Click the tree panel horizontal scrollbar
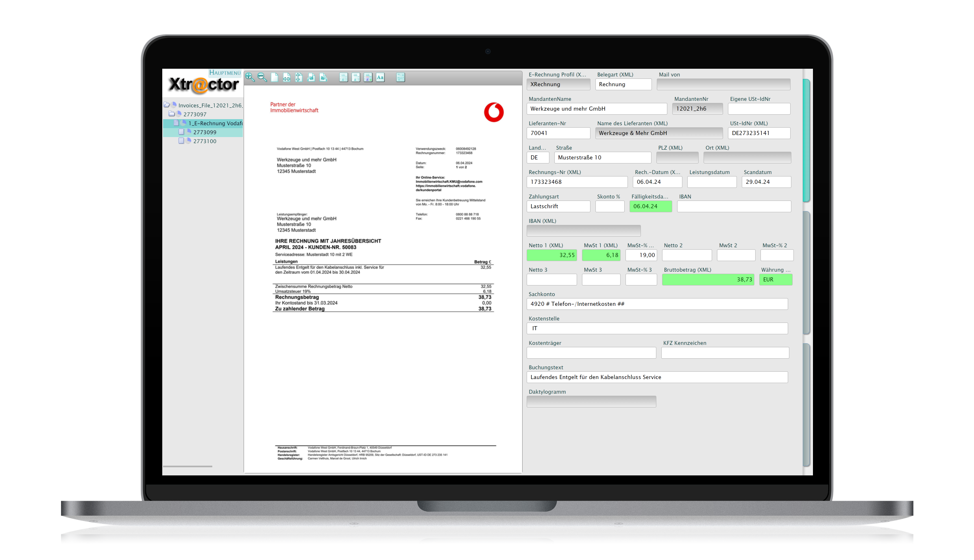Screen dimensions: 974x560 point(187,466)
